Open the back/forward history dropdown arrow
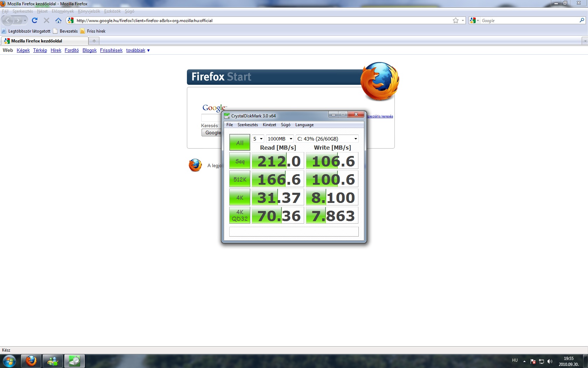The image size is (588, 368). pos(25,21)
